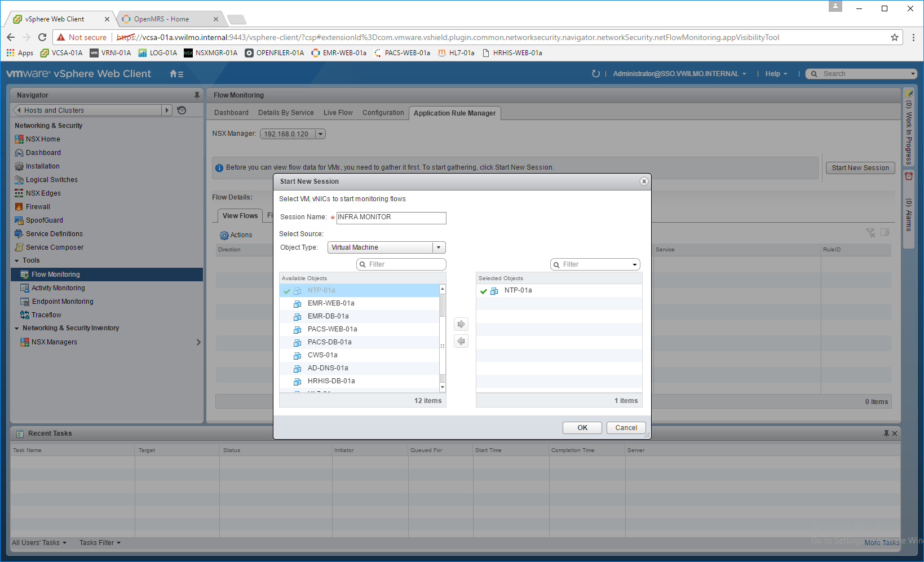924x562 pixels.
Task: Click the Actions gear icon
Action: 224,235
